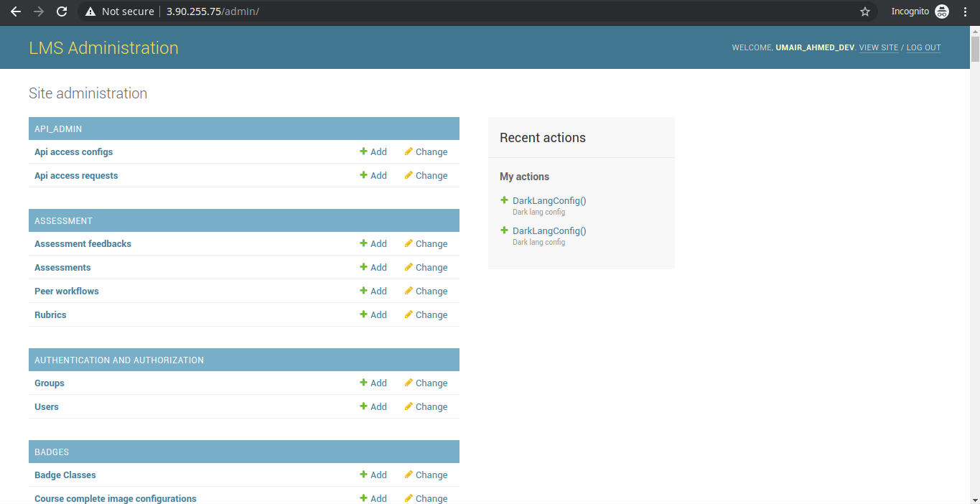
Task: Click the pencil icon for Assessments Change
Action: click(x=409, y=267)
